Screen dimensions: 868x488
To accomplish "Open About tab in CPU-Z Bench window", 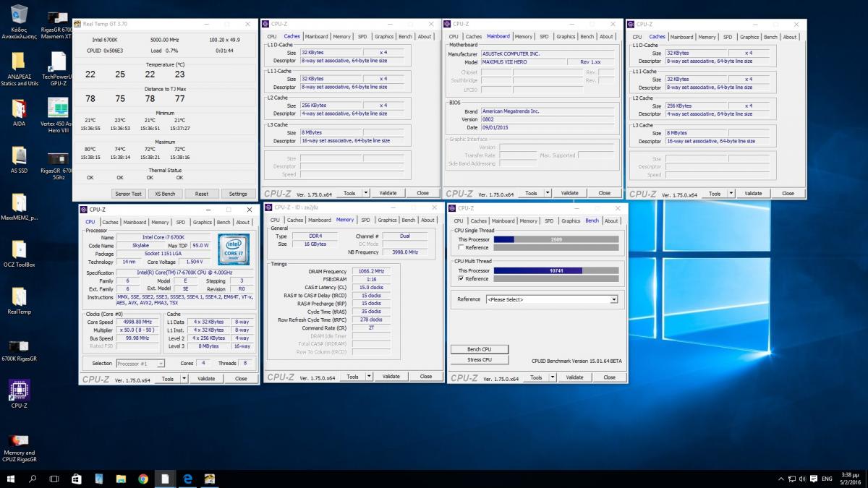I will [611, 221].
